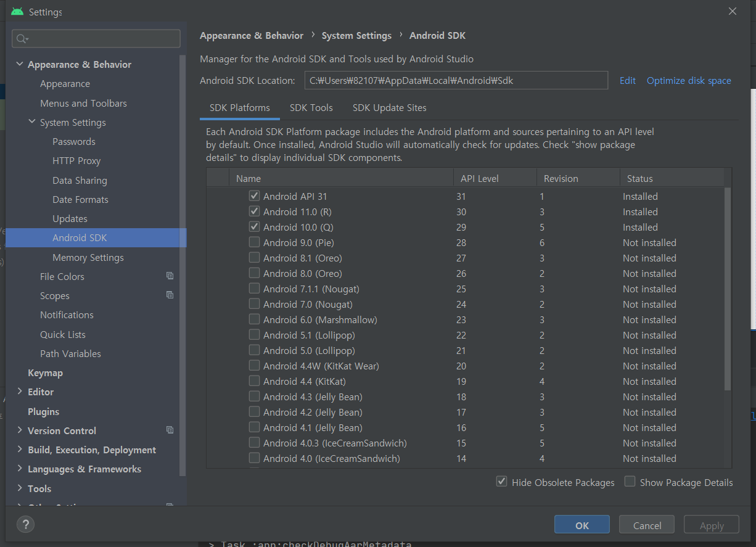Click the Edit link for SDK location
Screen dimensions: 756x547
coord(628,81)
